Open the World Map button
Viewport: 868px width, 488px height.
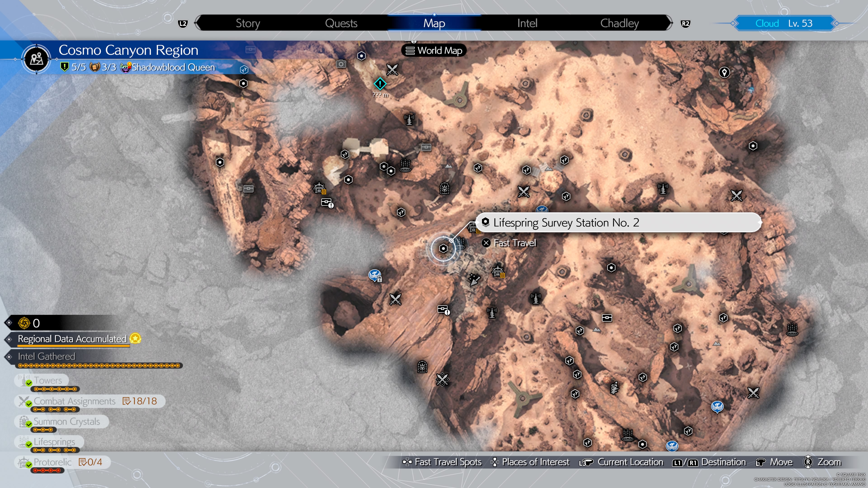click(x=434, y=51)
